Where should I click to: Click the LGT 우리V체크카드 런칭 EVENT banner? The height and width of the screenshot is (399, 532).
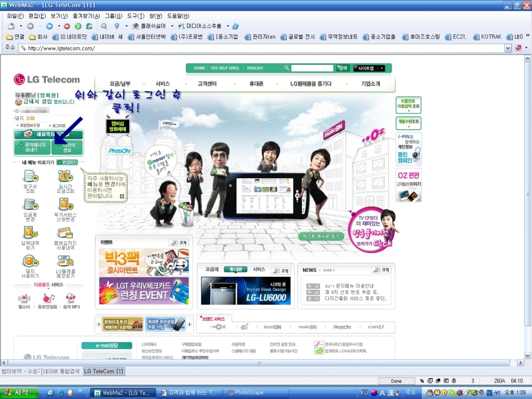144,291
